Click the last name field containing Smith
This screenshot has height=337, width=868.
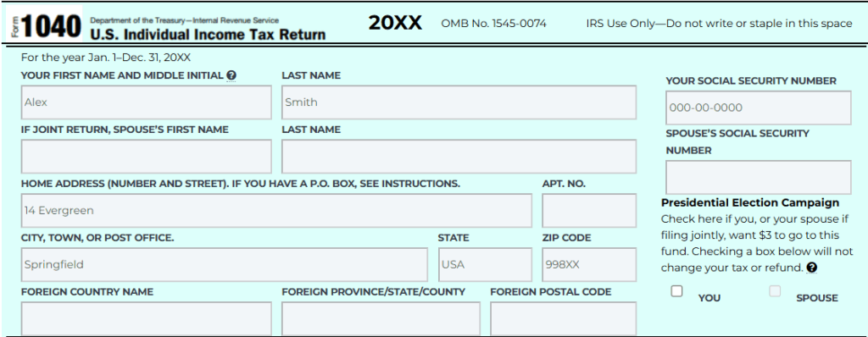(459, 102)
